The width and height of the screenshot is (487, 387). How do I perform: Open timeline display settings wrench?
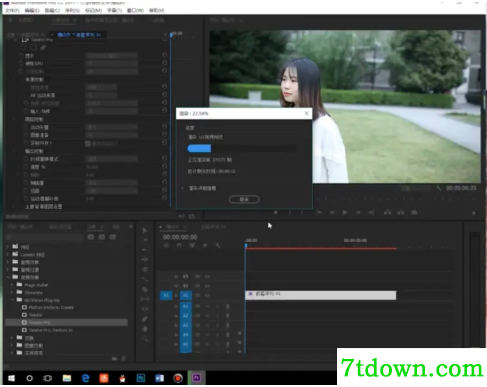pos(218,245)
